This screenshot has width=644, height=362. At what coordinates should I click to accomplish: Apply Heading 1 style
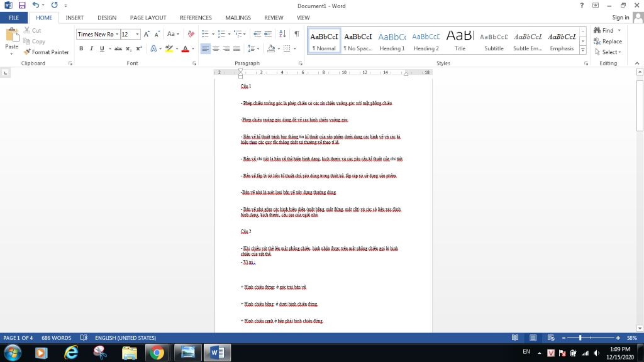pyautogui.click(x=392, y=41)
